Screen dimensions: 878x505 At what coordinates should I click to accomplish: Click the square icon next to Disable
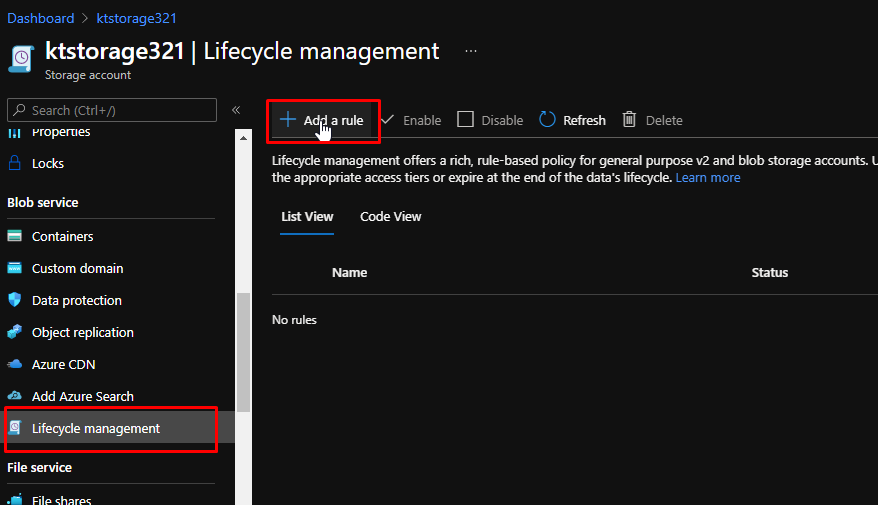click(465, 119)
